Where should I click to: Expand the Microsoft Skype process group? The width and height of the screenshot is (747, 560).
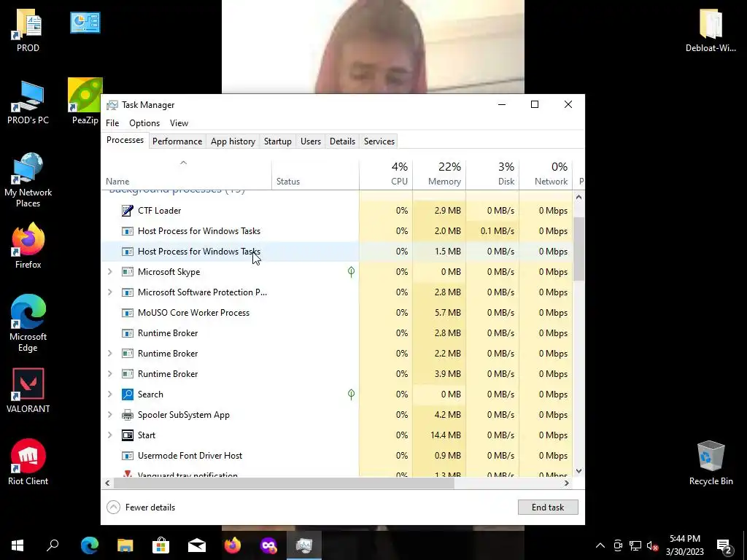click(x=109, y=272)
